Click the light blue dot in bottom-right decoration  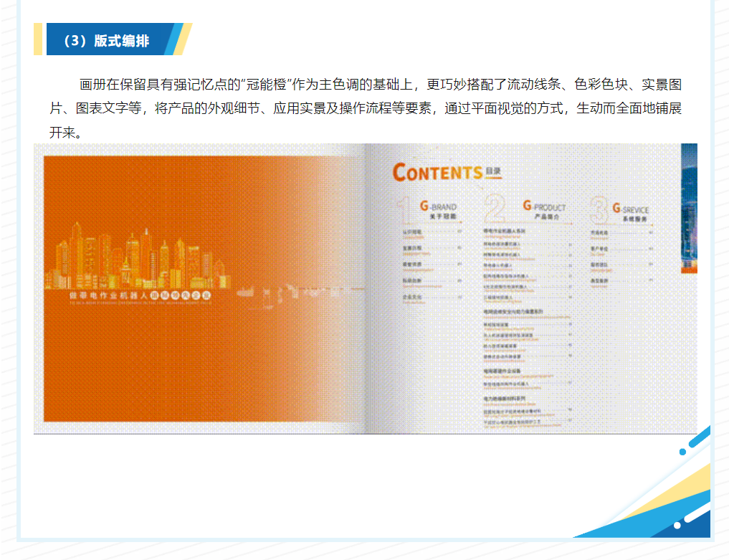(683, 452)
